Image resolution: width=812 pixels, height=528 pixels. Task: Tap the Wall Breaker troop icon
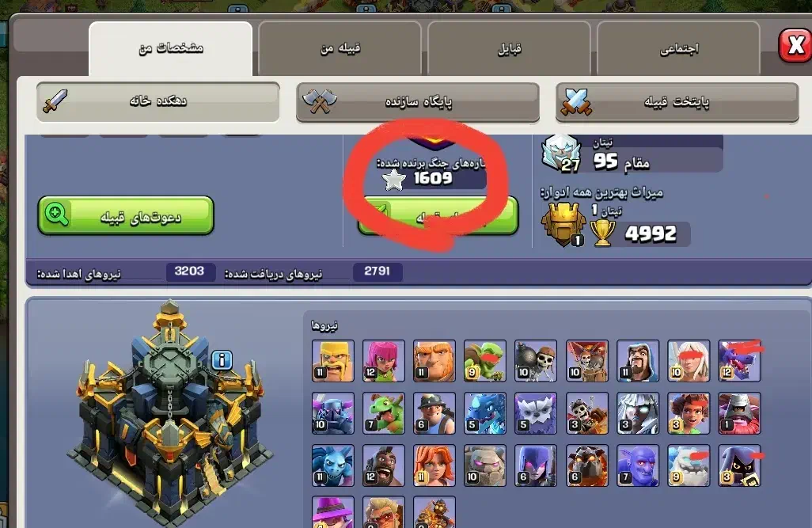(x=536, y=361)
